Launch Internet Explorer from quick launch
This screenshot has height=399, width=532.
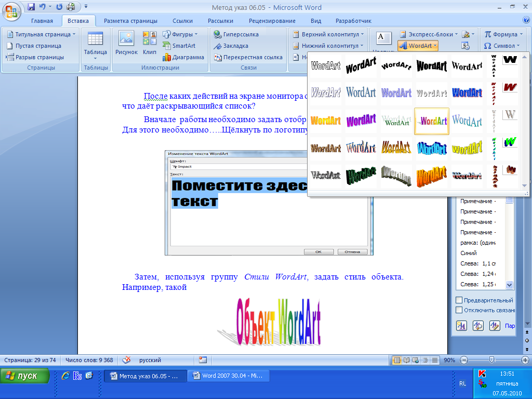pyautogui.click(x=65, y=376)
